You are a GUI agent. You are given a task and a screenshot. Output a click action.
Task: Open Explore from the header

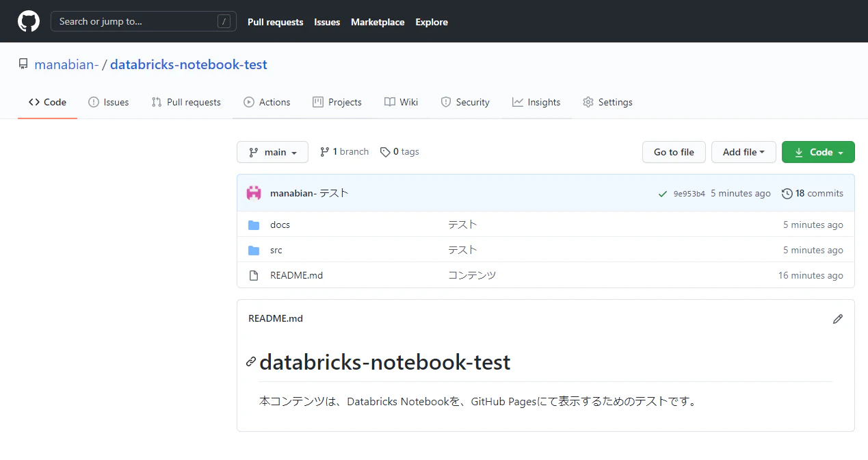tap(432, 22)
